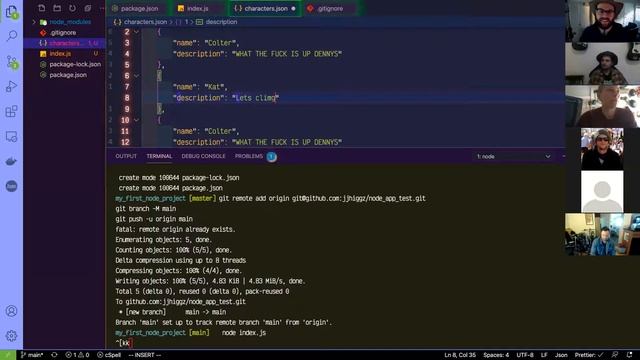Open .gitignore file in explorer
This screenshot has width=640, height=360.
pos(63,32)
